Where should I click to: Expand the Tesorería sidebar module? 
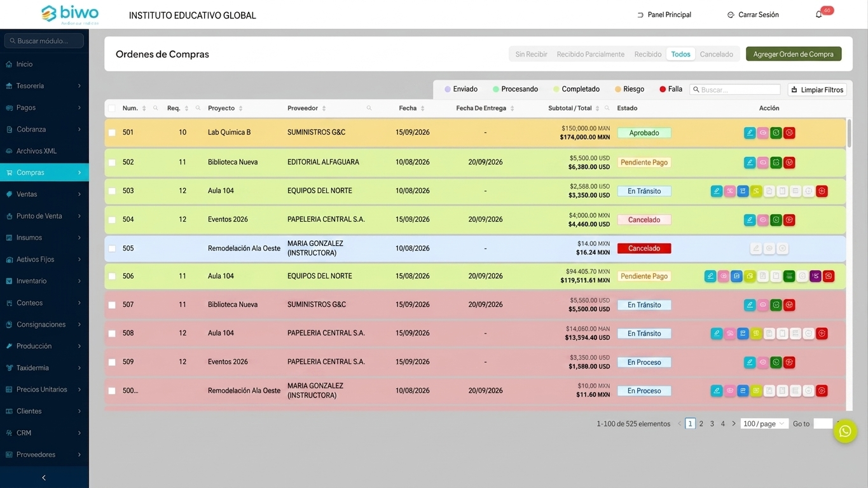click(x=44, y=86)
